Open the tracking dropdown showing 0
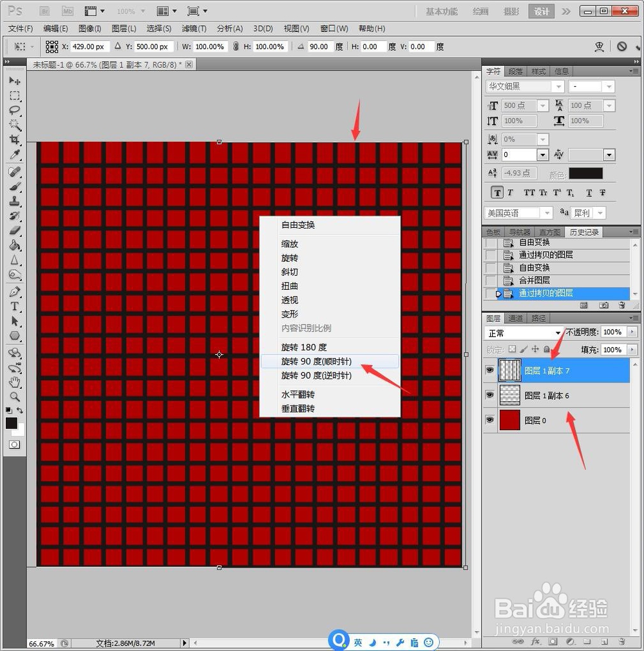The width and height of the screenshot is (644, 651). 543,155
